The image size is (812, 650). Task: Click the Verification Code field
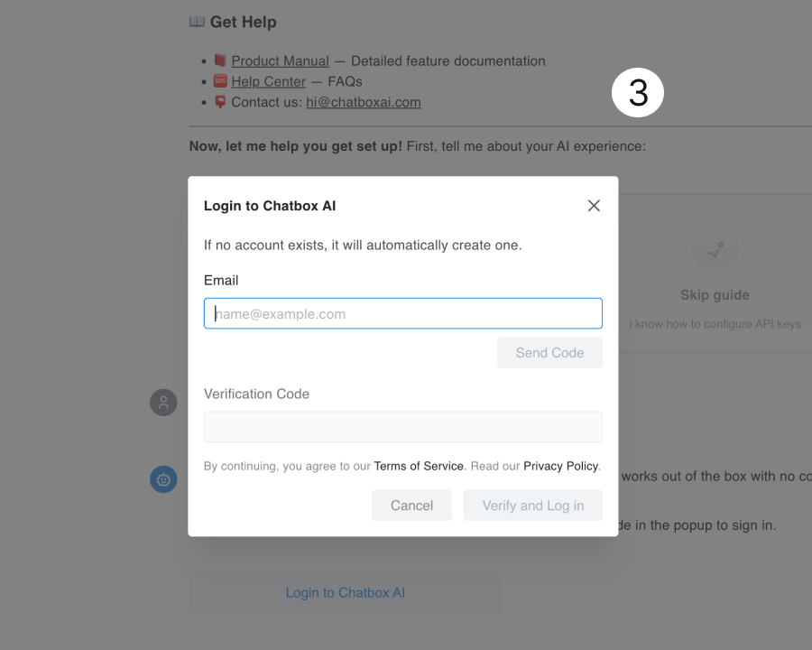click(x=403, y=427)
